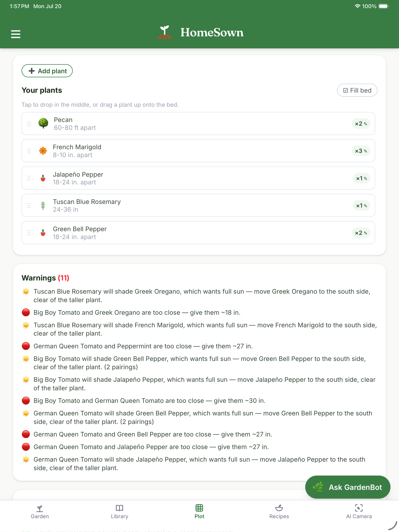Open the Recipes tab

pos(279,512)
